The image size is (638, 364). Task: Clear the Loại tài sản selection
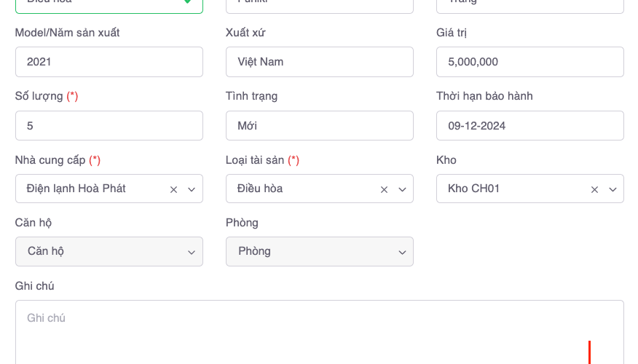(x=384, y=189)
